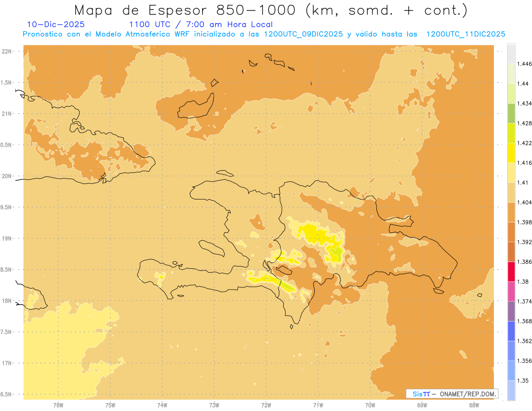
Task: Click the bright yellow swatch between 1.416 and 1.422
Action: [511, 153]
